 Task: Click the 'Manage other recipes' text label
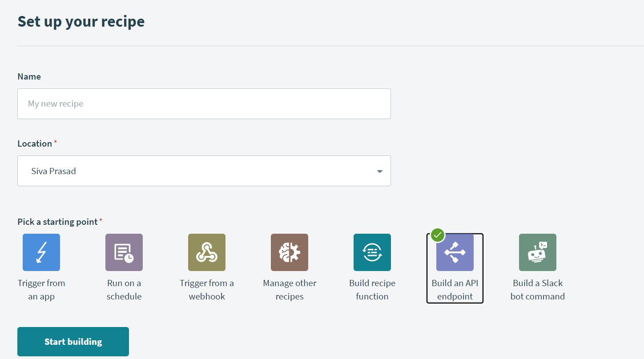(290, 290)
